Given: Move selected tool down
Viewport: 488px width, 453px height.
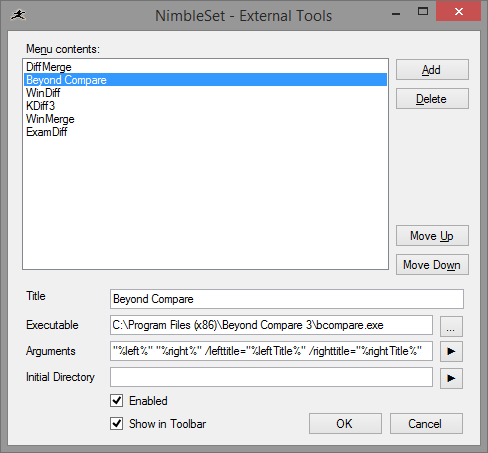Looking at the screenshot, I should [432, 265].
